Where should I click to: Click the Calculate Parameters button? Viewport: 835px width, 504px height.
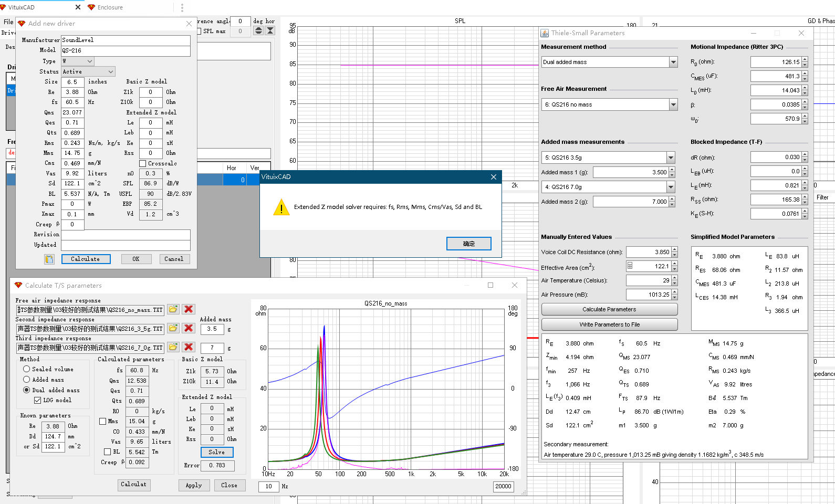(x=609, y=309)
